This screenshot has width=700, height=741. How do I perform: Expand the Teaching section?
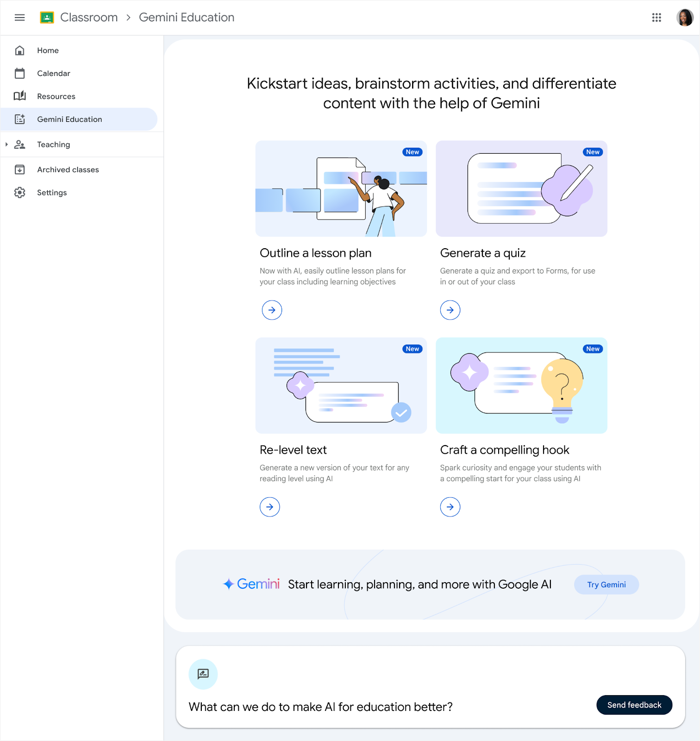pyautogui.click(x=6, y=144)
